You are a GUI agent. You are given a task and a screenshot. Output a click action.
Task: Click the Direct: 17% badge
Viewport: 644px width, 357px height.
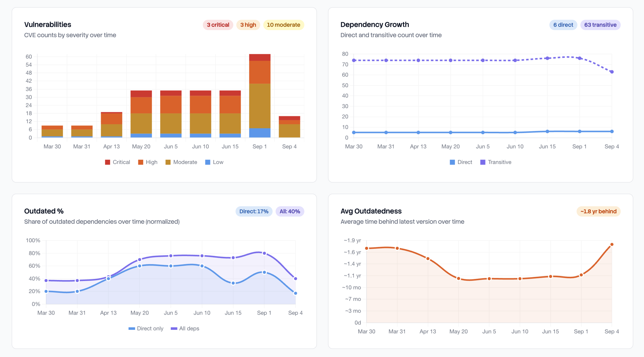click(x=254, y=211)
